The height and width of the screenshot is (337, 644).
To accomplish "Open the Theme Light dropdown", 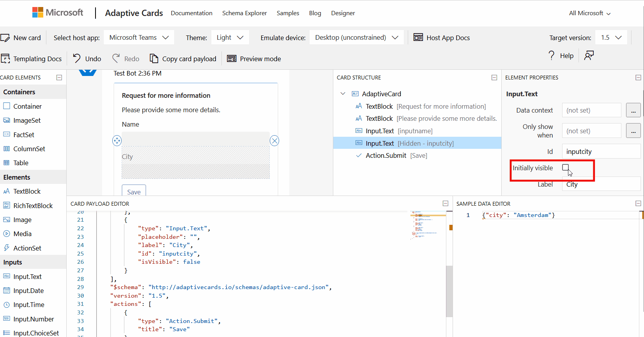I will (230, 37).
